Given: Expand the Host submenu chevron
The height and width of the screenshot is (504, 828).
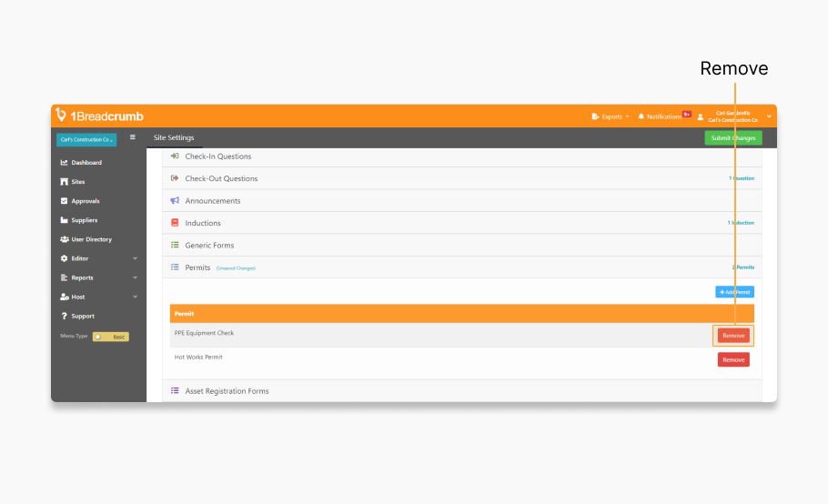Looking at the screenshot, I should (x=136, y=297).
